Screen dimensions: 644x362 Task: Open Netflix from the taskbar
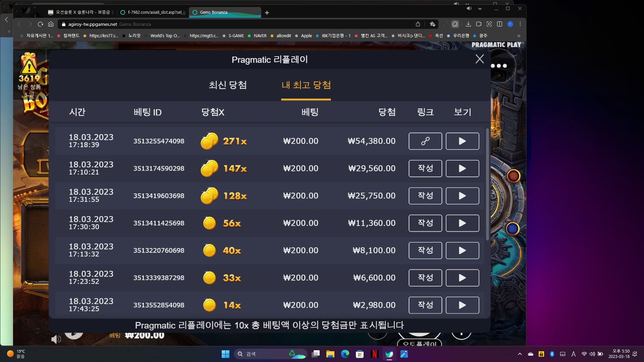click(375, 354)
